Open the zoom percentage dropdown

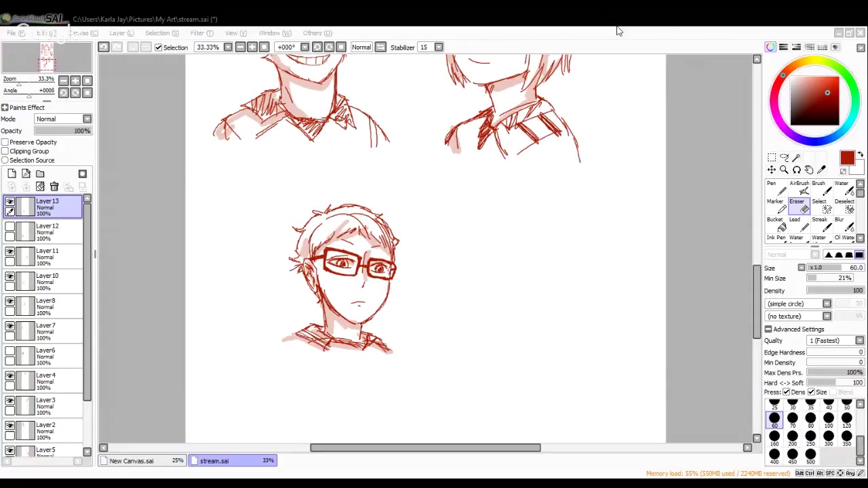point(228,47)
